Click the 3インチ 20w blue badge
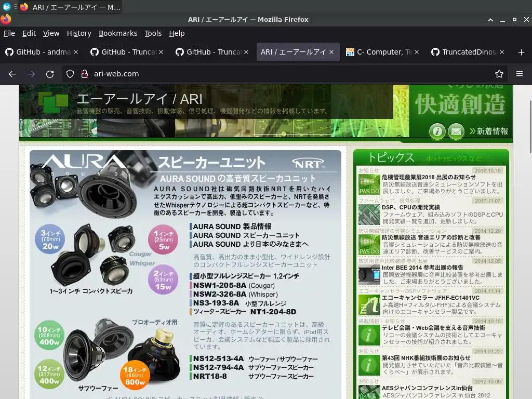This screenshot has height=399, width=532. 50,239
